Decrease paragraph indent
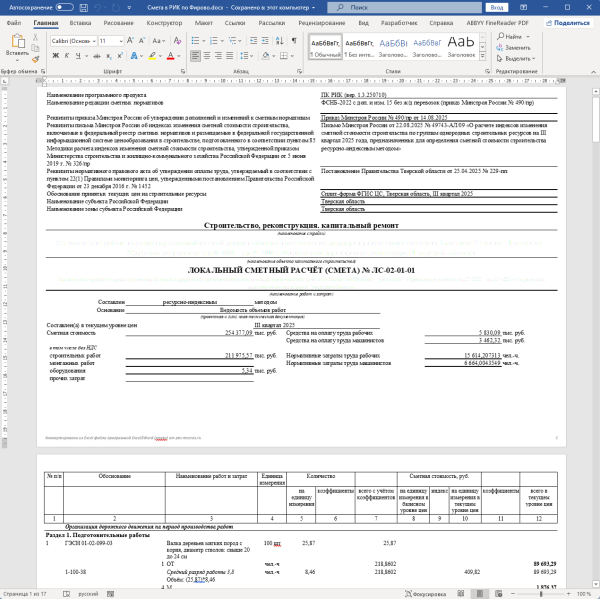The width and height of the screenshot is (600, 599). (253, 41)
